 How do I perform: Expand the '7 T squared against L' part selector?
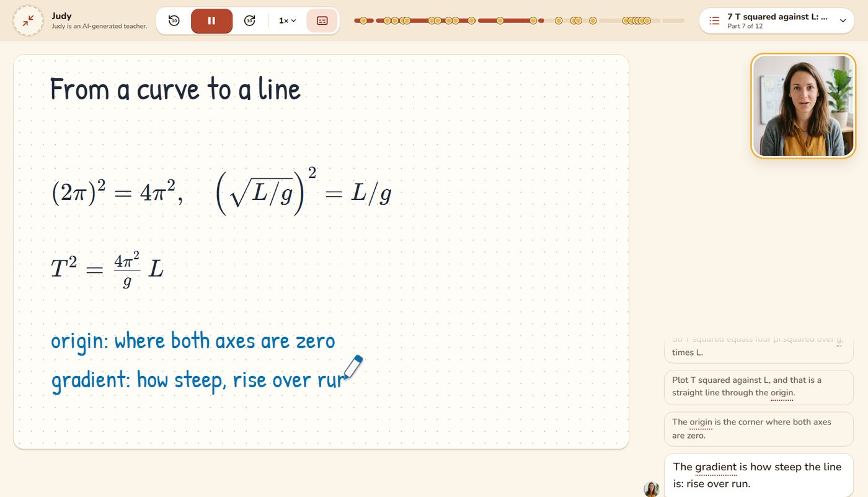[x=776, y=20]
